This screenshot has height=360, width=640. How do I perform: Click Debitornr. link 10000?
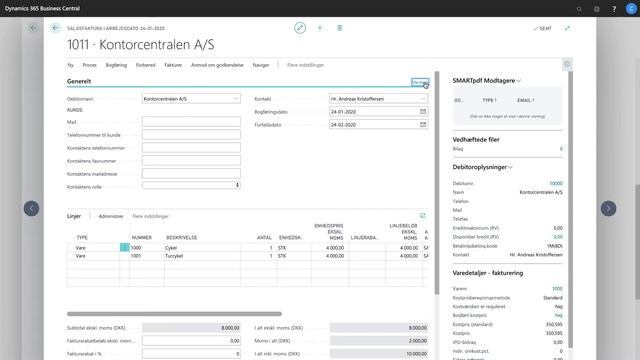pyautogui.click(x=556, y=183)
